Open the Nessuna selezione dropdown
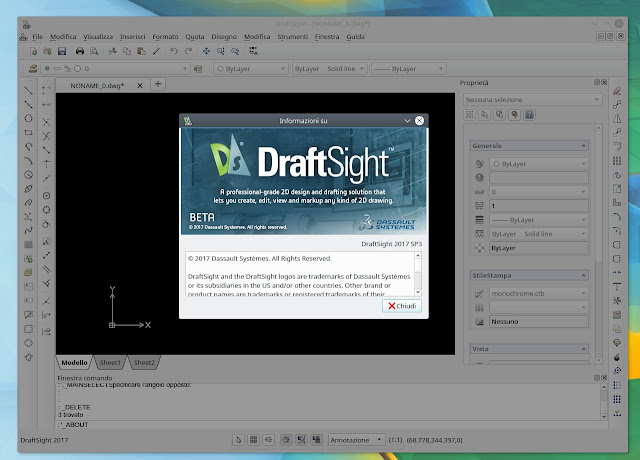Image resolution: width=640 pixels, height=460 pixels. tap(533, 100)
